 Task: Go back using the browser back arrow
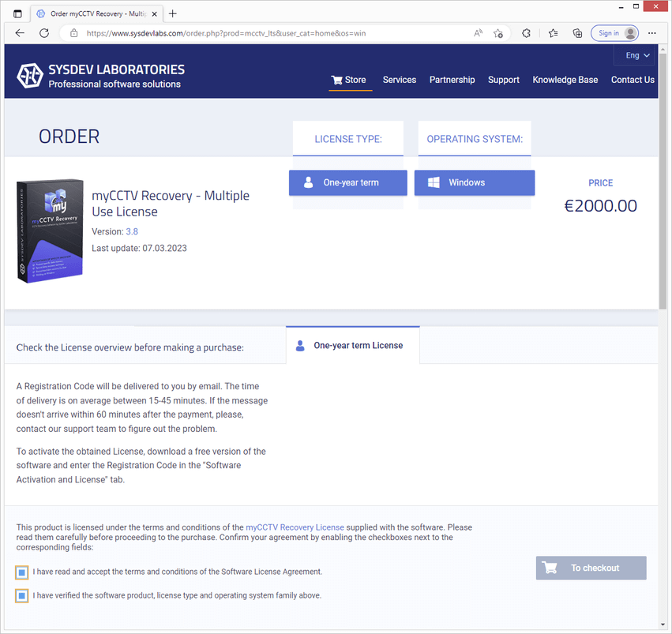20,33
